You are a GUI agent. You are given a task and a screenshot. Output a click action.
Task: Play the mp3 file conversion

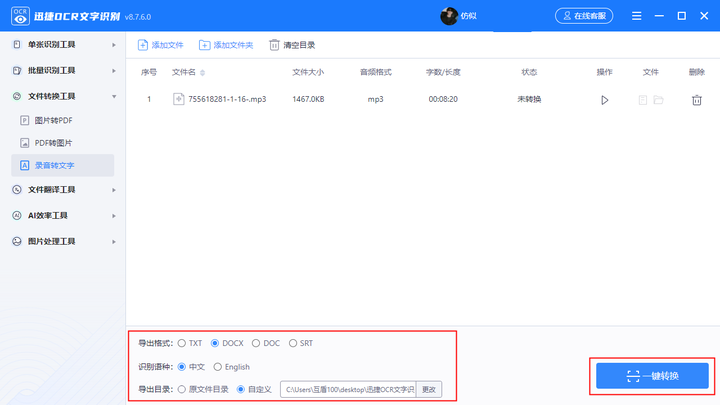605,100
